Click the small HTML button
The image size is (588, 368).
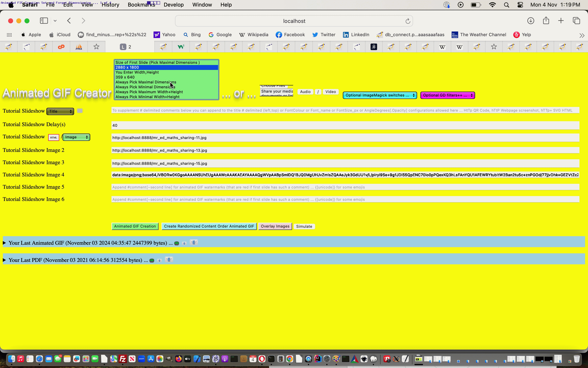(53, 138)
